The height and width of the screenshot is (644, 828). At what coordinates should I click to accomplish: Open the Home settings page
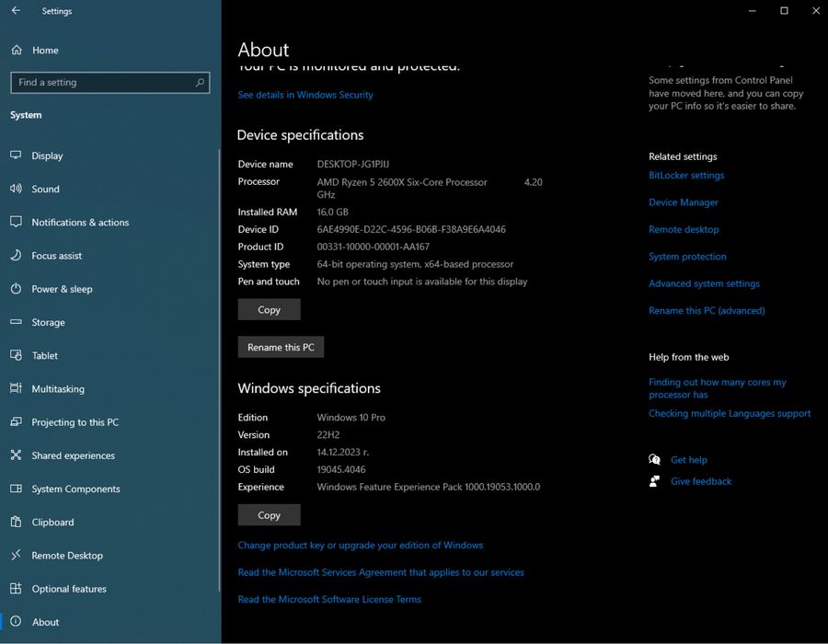click(x=45, y=51)
